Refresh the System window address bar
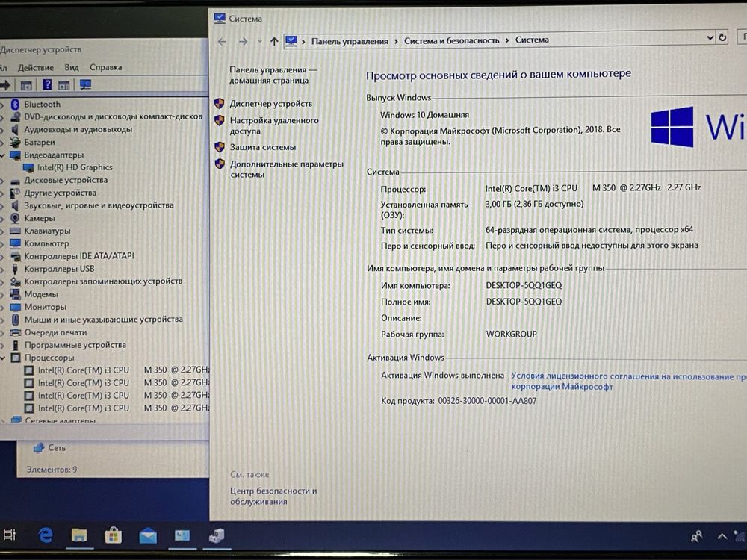This screenshot has width=747, height=560. tap(722, 37)
